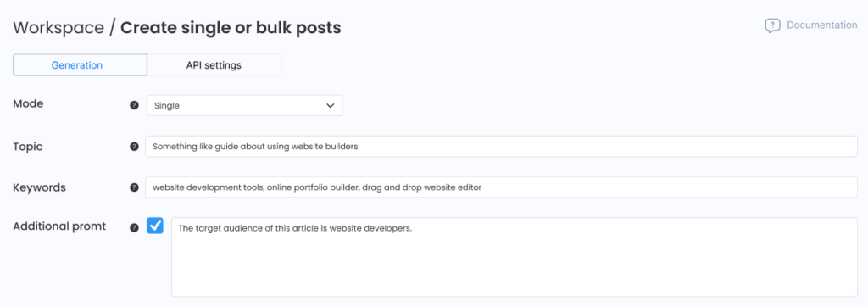Click inside the Additional promt text area
868x307 pixels.
point(515,257)
